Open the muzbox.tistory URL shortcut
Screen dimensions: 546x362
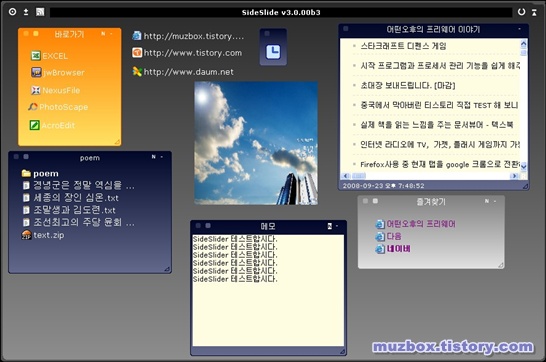point(188,36)
